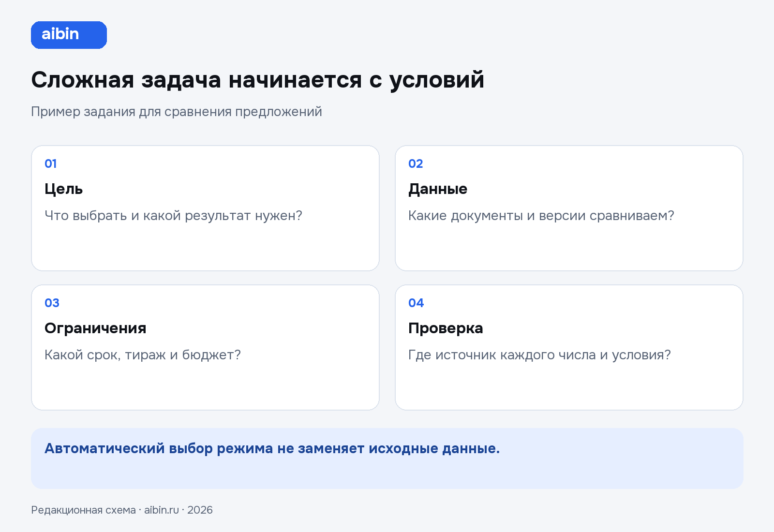Click the aibin logo badge
This screenshot has width=774, height=532.
69,35
